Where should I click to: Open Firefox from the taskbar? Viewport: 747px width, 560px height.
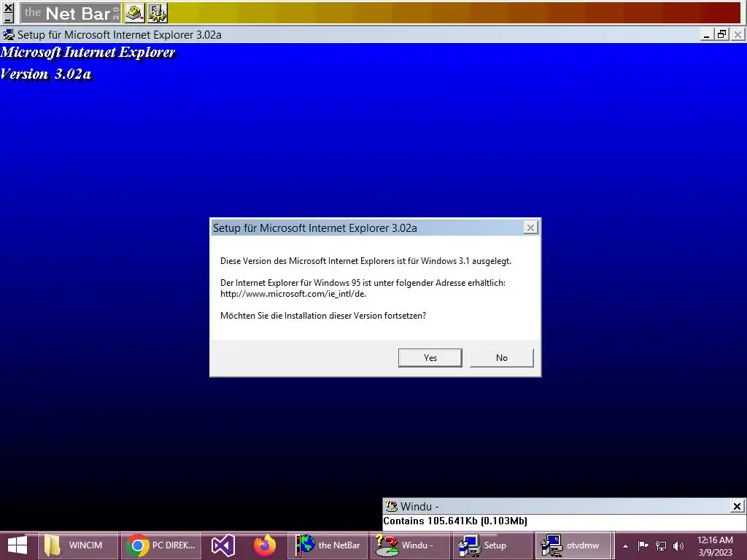(264, 545)
